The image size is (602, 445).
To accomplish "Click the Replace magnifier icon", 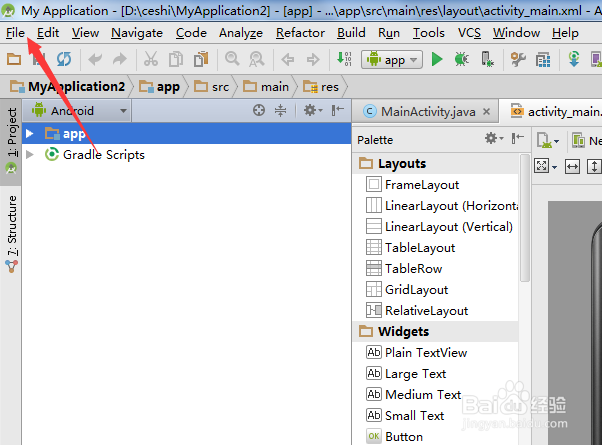I will click(256, 60).
